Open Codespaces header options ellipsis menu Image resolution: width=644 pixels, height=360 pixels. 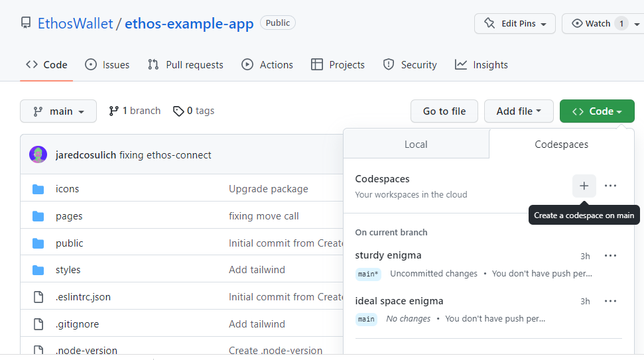[610, 186]
